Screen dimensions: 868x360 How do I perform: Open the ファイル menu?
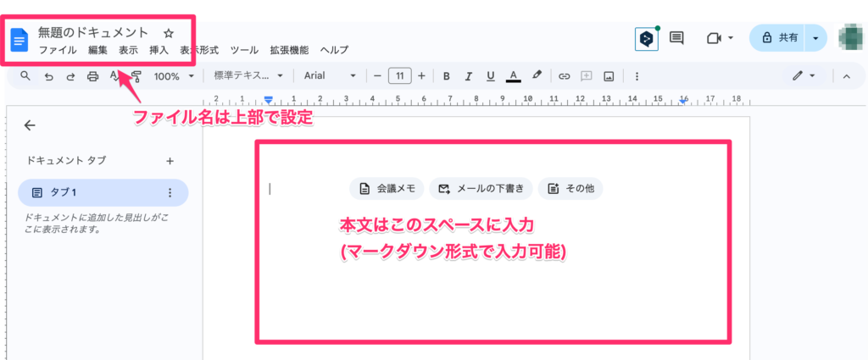58,50
